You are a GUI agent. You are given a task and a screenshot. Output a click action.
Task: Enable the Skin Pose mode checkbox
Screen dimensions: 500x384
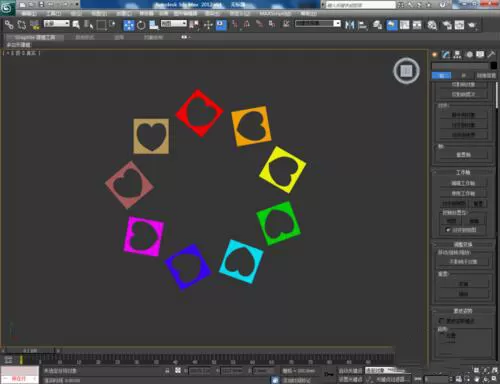(x=441, y=321)
